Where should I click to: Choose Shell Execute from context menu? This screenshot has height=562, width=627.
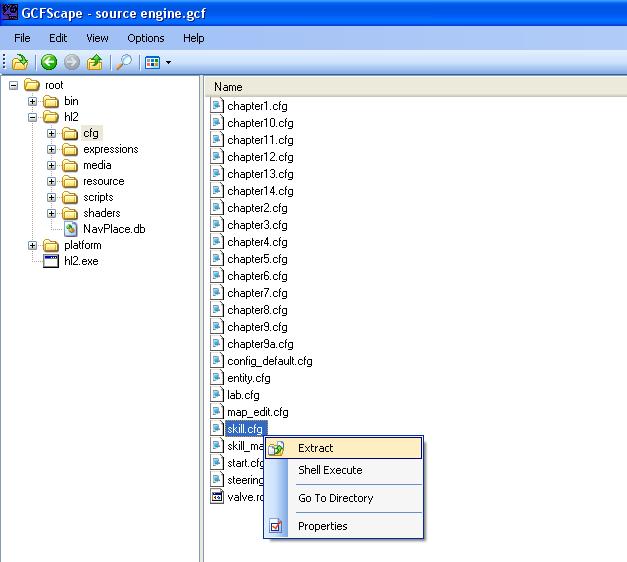pyautogui.click(x=343, y=470)
